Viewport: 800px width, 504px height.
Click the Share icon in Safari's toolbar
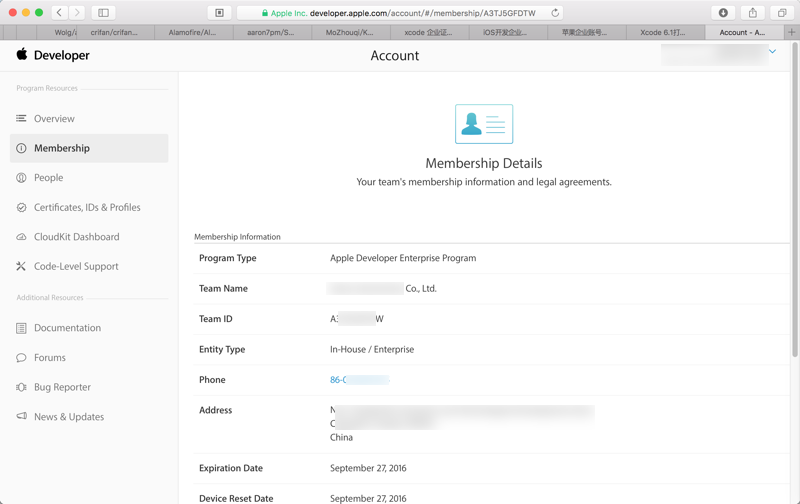point(753,13)
